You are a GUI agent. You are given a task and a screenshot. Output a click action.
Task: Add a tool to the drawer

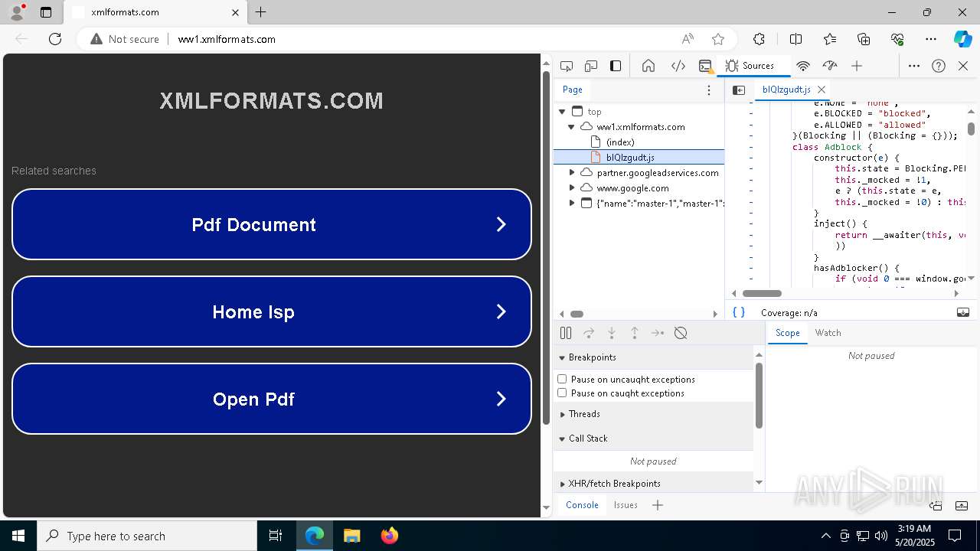pyautogui.click(x=658, y=505)
